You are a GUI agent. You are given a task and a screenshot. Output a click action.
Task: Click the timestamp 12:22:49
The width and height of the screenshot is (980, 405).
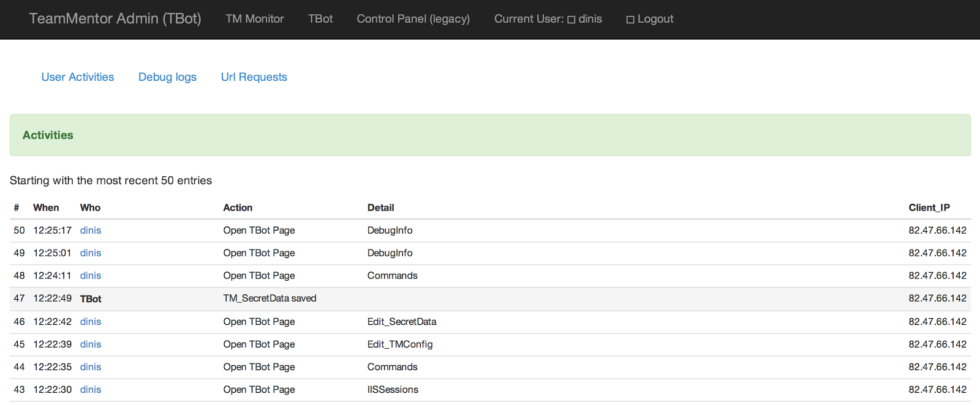point(52,299)
